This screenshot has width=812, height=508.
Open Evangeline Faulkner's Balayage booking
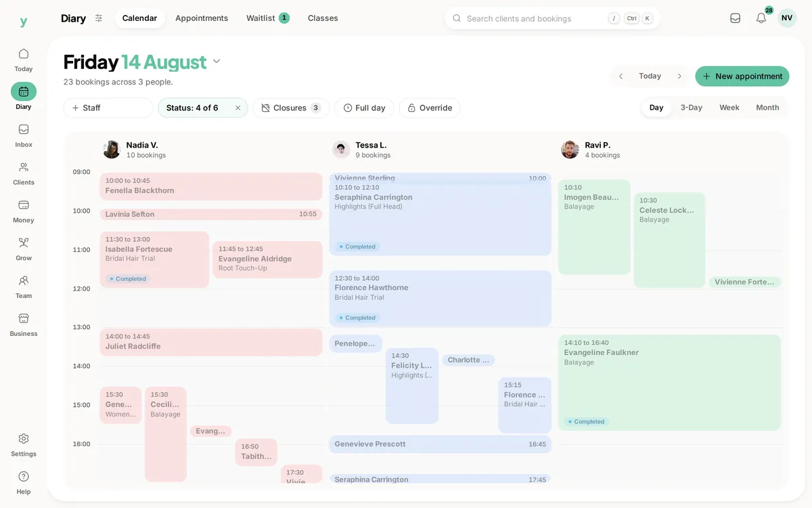[670, 383]
